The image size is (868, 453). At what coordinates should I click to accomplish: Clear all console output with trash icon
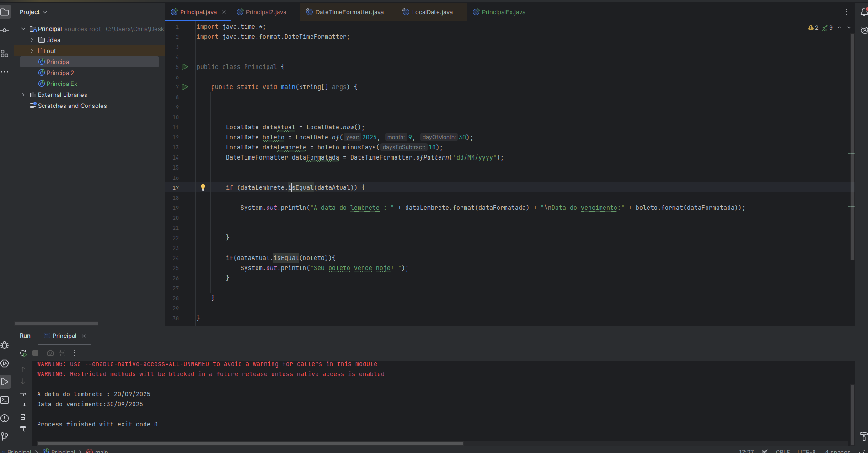click(23, 429)
